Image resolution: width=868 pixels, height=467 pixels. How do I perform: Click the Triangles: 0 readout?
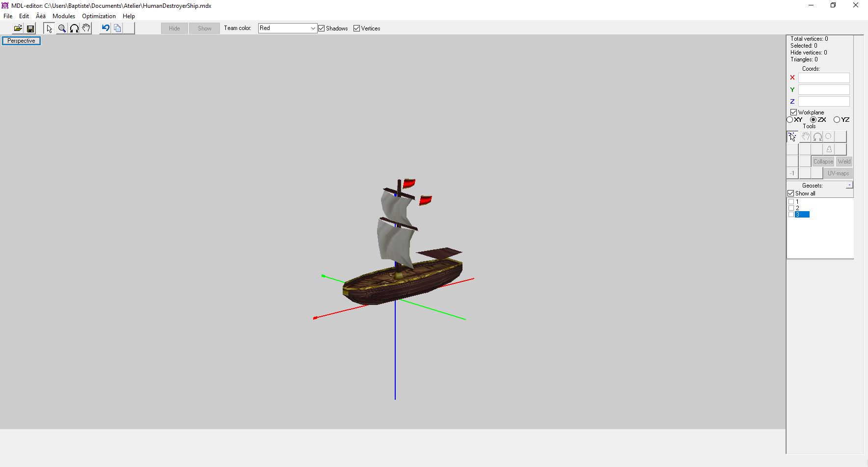(x=804, y=59)
